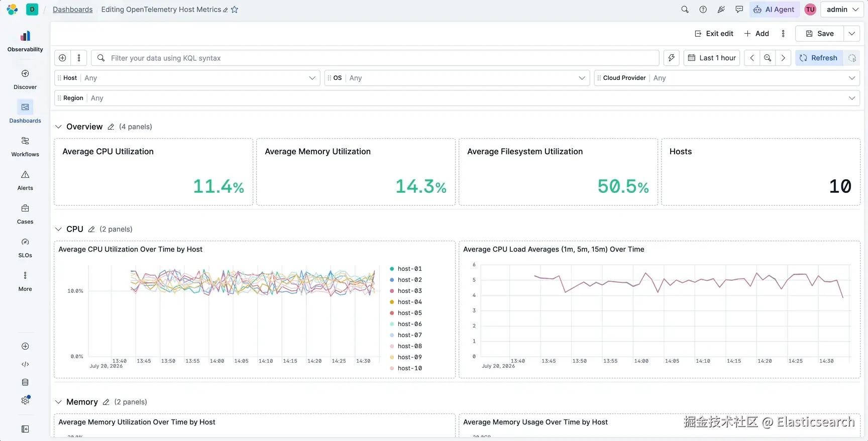Viewport: 868px width, 441px height.
Task: Click the Refresh button
Action: point(819,58)
